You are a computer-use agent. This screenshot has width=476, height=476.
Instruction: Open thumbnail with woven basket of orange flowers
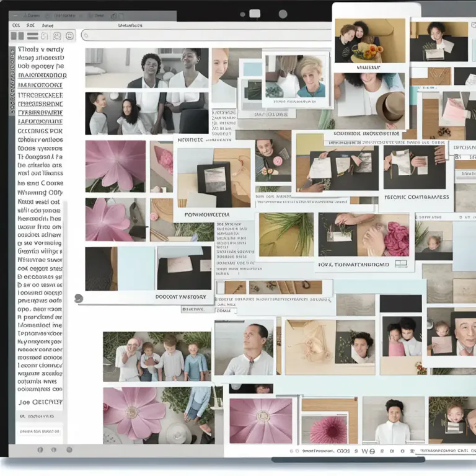370,41
